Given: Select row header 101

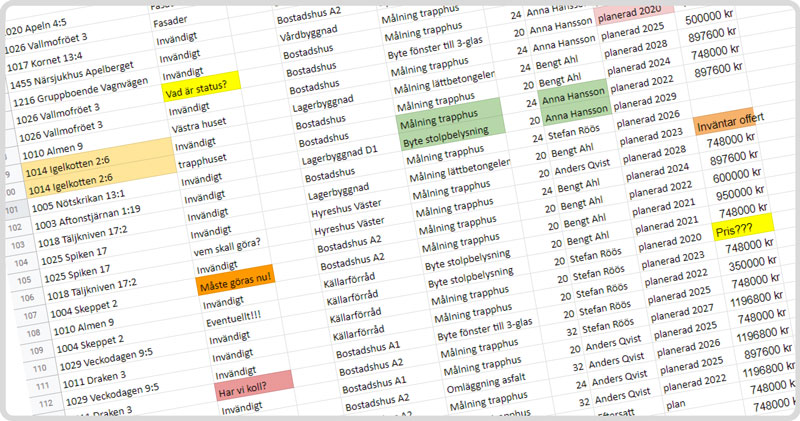Looking at the screenshot, I should tap(12, 210).
